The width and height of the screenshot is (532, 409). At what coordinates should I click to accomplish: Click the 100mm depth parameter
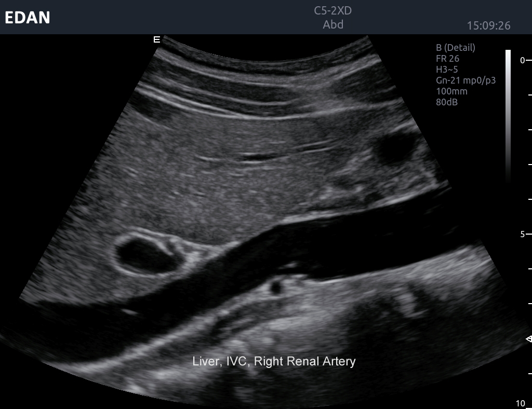(x=451, y=91)
